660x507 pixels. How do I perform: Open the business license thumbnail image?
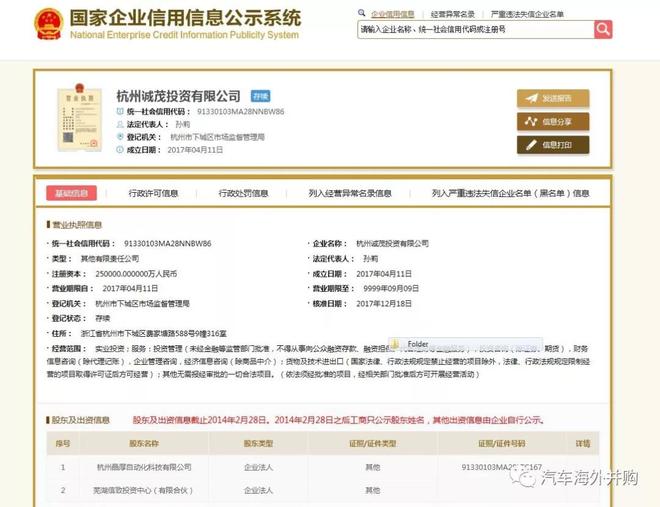click(x=80, y=117)
